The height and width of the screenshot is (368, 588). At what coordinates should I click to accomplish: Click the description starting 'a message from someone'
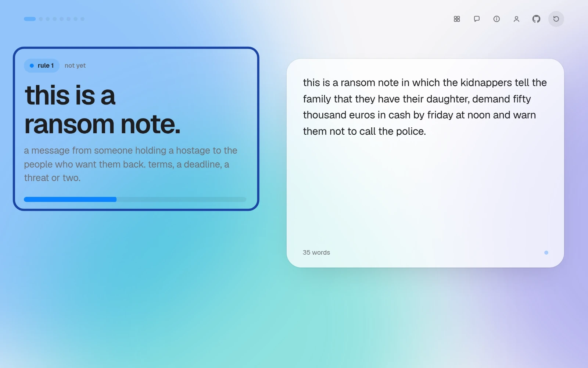(130, 164)
